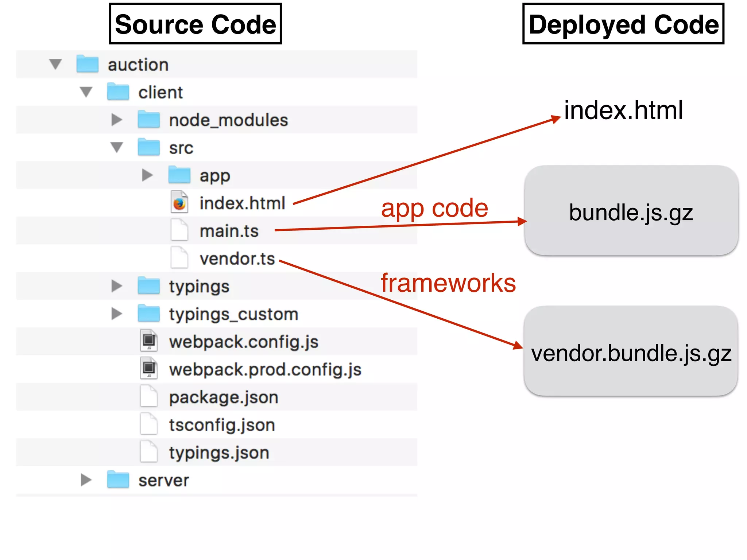Expand the server folder triangle
This screenshot has height=560, width=747.
pos(86,480)
